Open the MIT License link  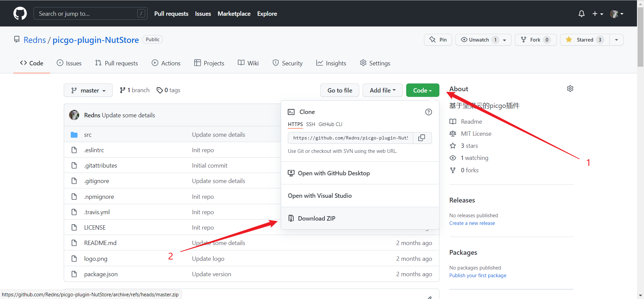coord(476,134)
